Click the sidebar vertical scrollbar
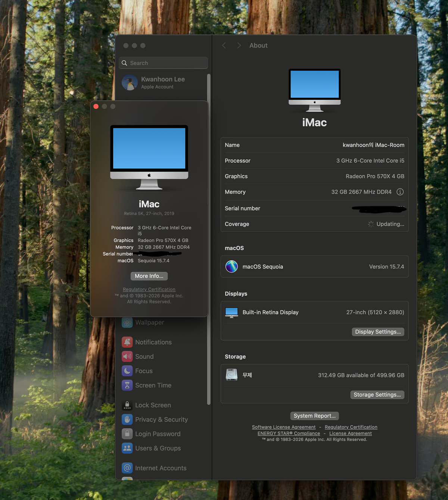This screenshot has width=448, height=500. pos(209,239)
